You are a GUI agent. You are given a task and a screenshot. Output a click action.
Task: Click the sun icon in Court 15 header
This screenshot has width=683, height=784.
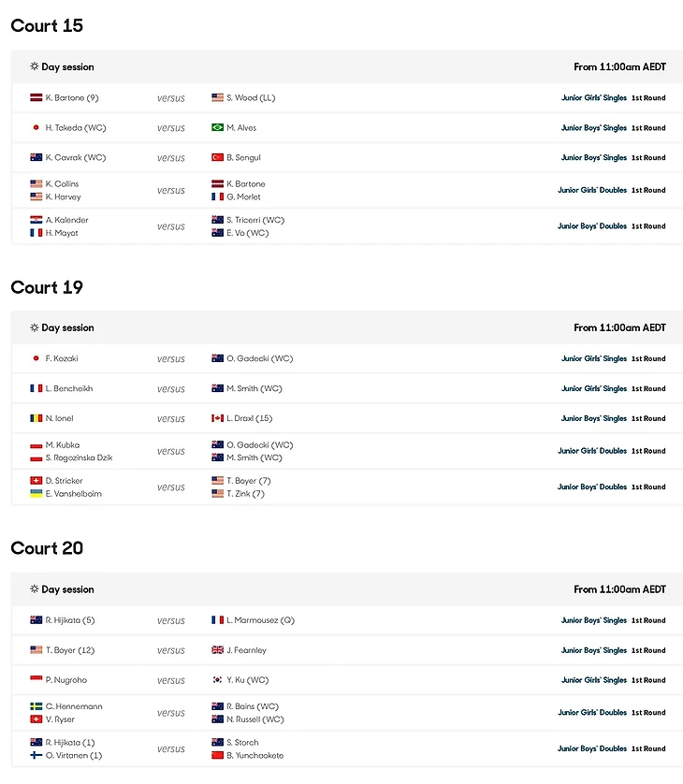[x=35, y=67]
